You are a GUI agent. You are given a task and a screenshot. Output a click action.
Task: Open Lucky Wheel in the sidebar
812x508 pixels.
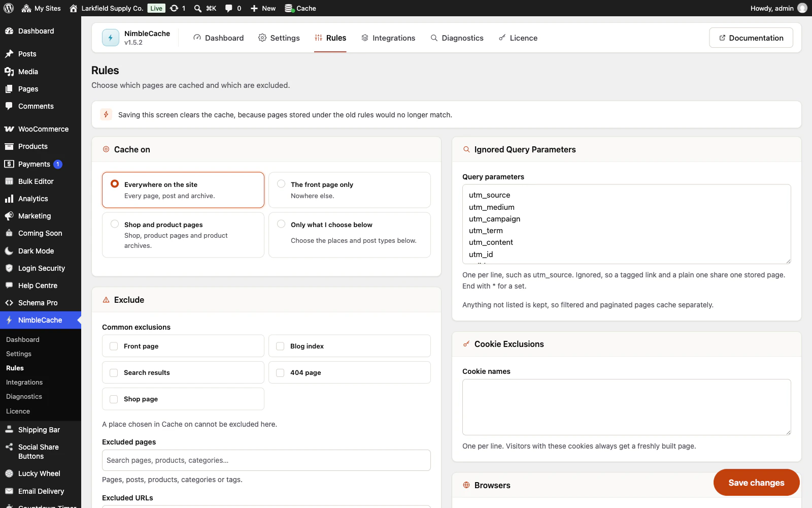click(x=41, y=473)
